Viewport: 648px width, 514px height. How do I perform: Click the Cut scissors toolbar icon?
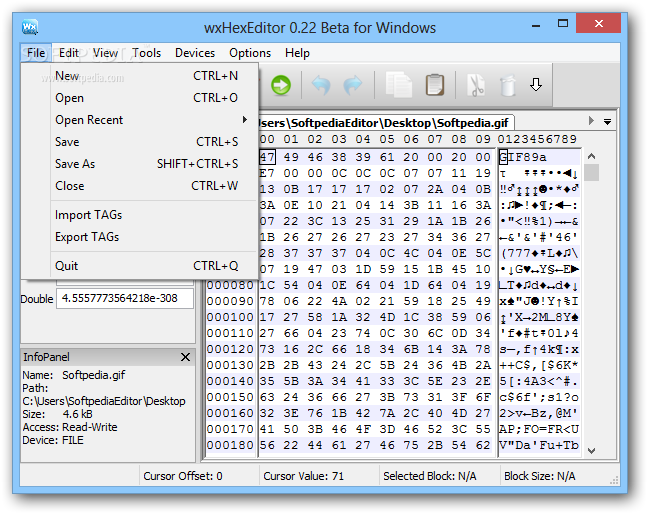coord(476,85)
